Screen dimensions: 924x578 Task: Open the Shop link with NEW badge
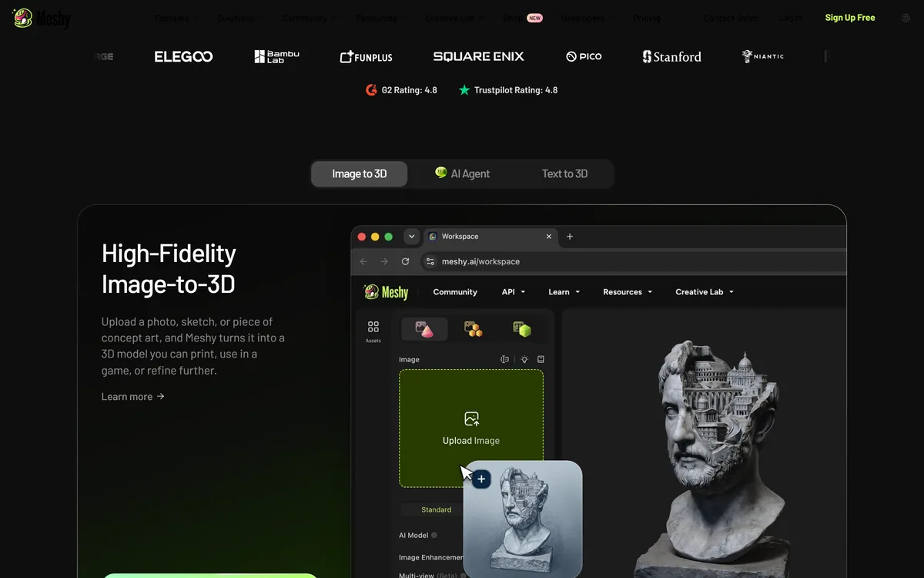pyautogui.click(x=523, y=18)
